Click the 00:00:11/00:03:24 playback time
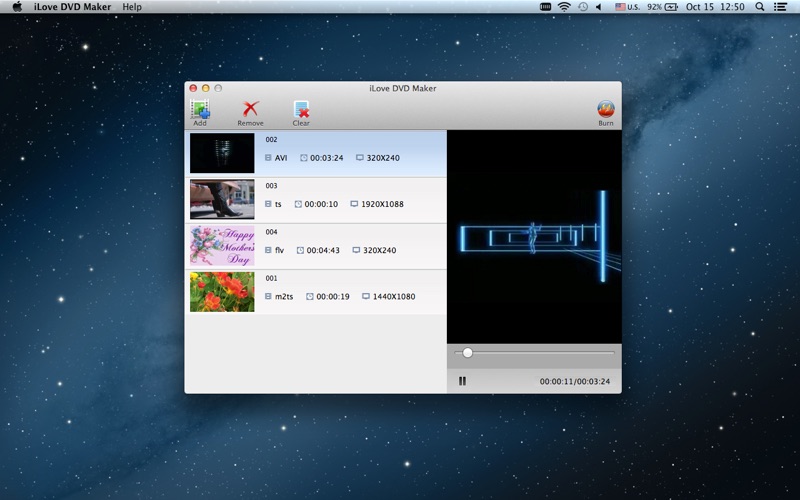Viewport: 800px width, 500px height. pyautogui.click(x=574, y=382)
